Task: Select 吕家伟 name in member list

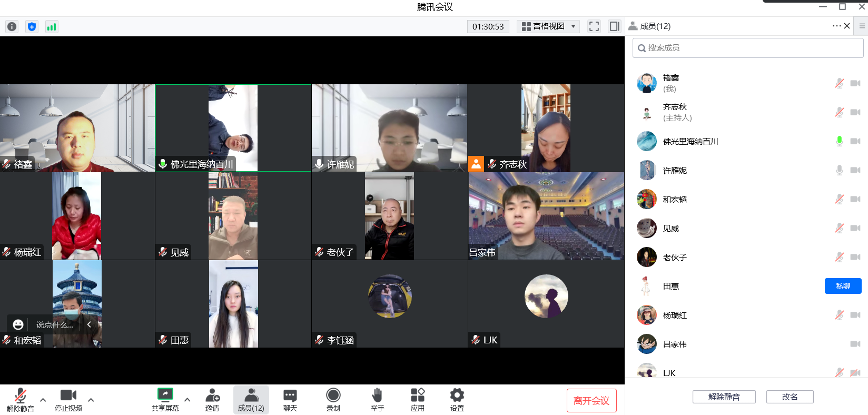Action: [675, 344]
